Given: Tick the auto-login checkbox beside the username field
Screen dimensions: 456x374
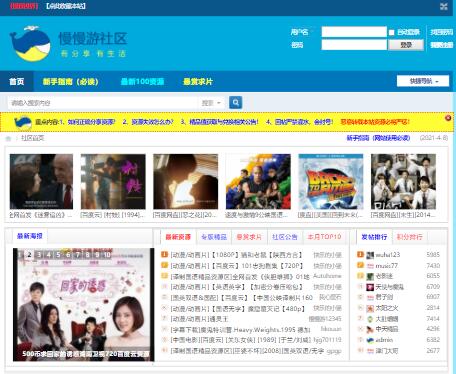Looking at the screenshot, I should [392, 32].
